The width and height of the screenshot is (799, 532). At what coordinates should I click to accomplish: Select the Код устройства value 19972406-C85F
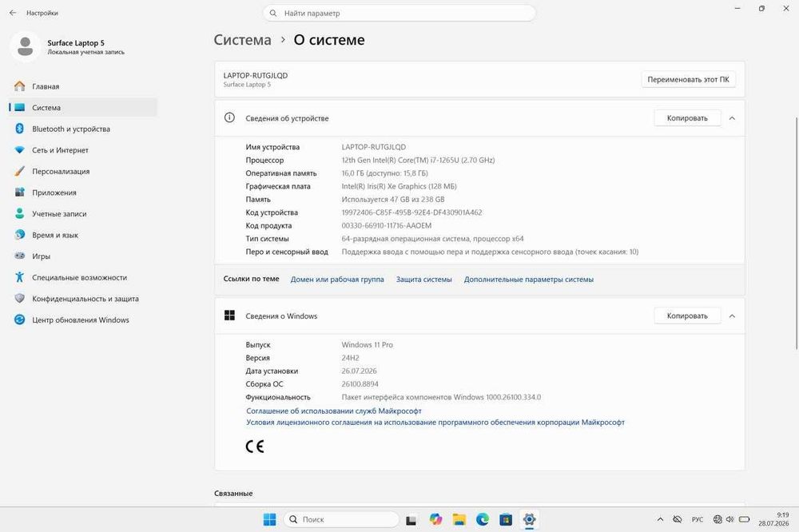411,212
